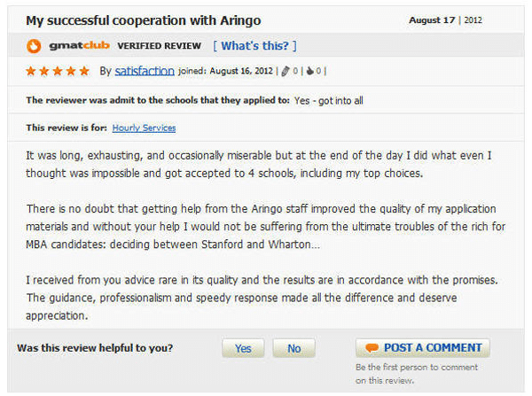The height and width of the screenshot is (396, 532).
Task: Click the fifth orange rating star
Action: [x=84, y=71]
